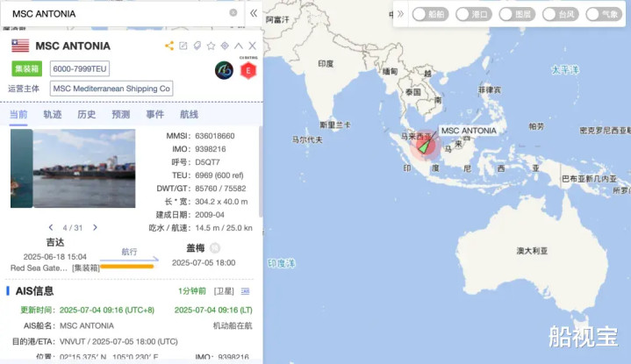Click the Liberia flag icon

(20, 46)
